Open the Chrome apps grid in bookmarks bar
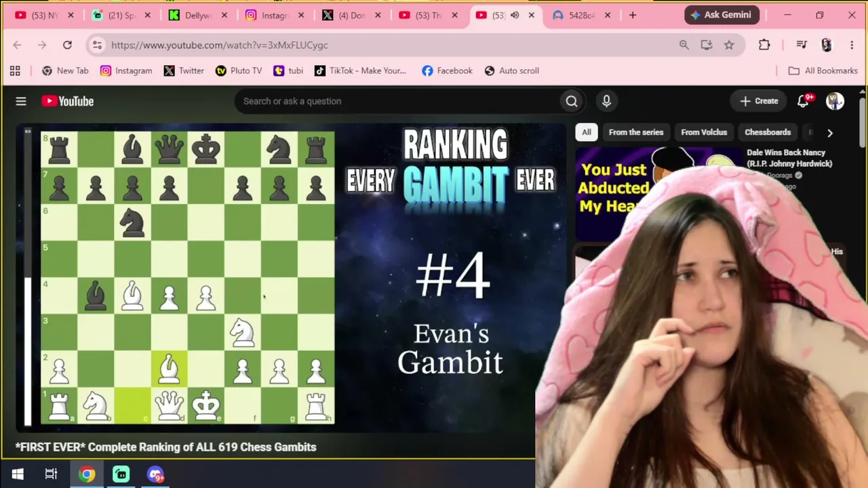 coord(15,70)
